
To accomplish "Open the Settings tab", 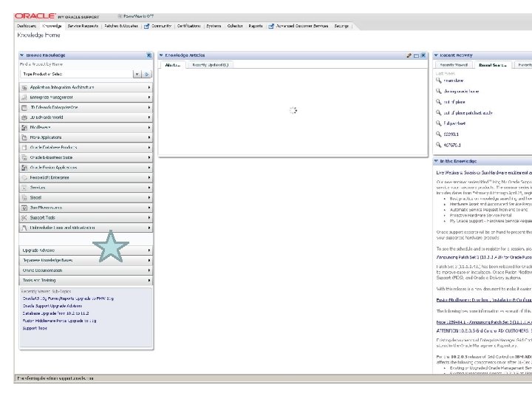I will pos(341,26).
